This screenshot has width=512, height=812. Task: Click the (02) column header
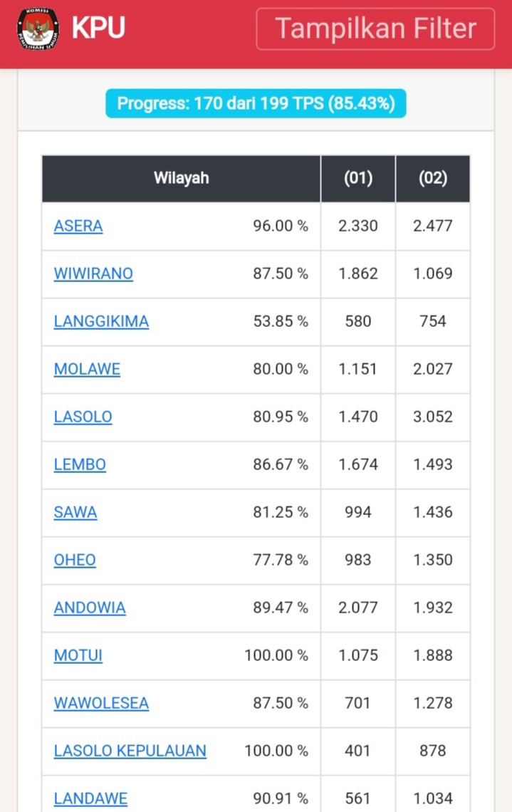pyautogui.click(x=433, y=178)
